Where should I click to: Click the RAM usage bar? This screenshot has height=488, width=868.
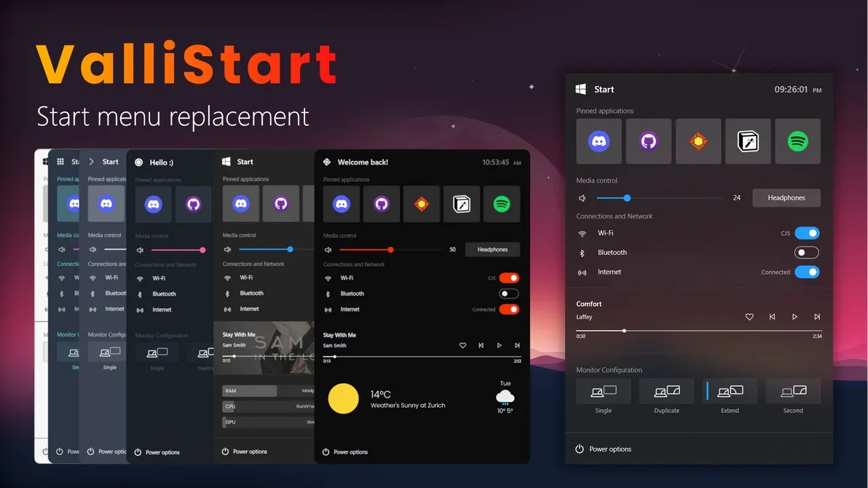268,390
